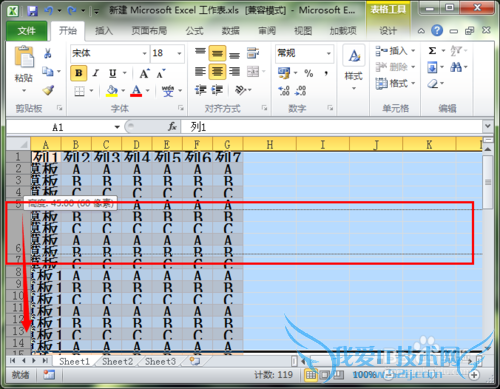Click the Cut scissors icon
Image resolution: width=500 pixels, height=389 pixels.
click(x=48, y=53)
